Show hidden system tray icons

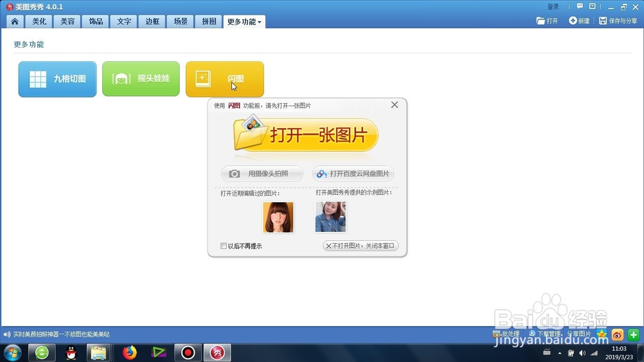560,353
